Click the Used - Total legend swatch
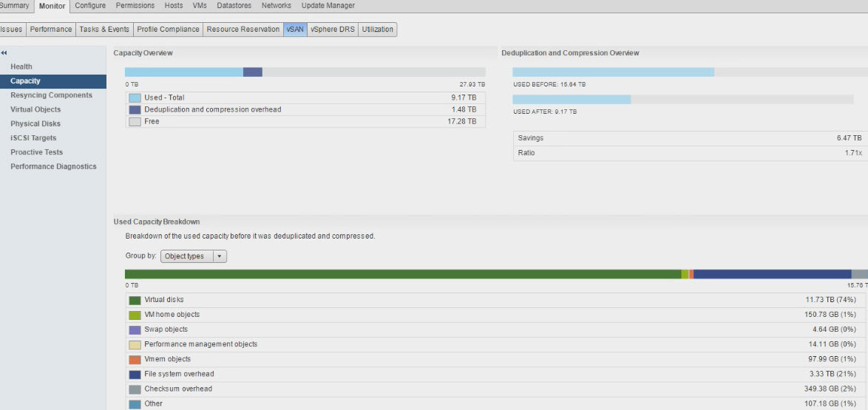868x410 pixels. coord(135,98)
